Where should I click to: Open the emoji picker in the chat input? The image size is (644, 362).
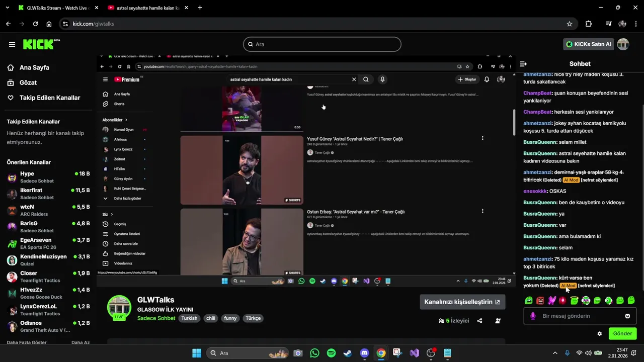coord(627,316)
